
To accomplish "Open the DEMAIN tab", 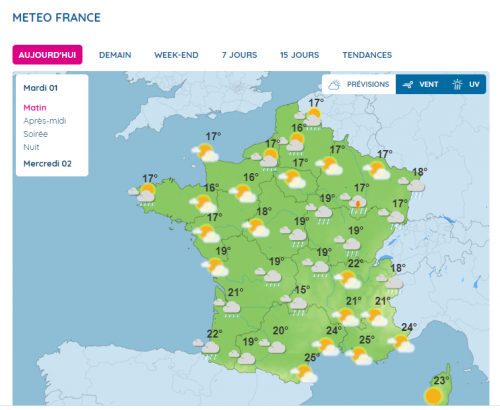I will (115, 55).
